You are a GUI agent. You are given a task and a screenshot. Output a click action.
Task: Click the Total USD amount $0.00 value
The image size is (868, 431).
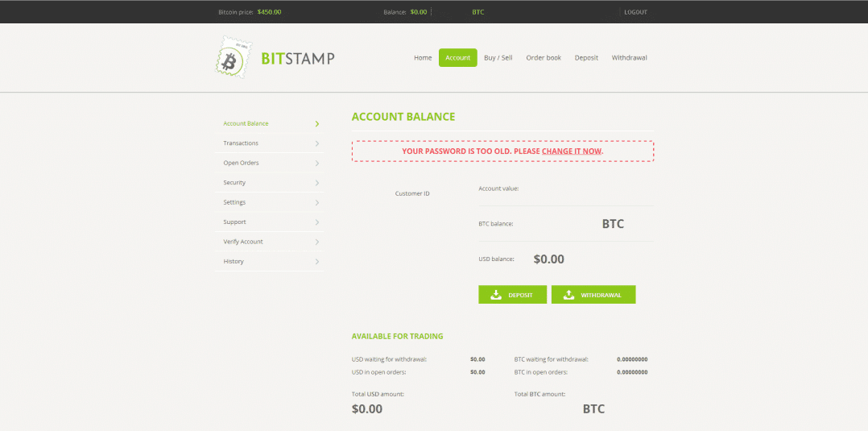[x=367, y=409]
